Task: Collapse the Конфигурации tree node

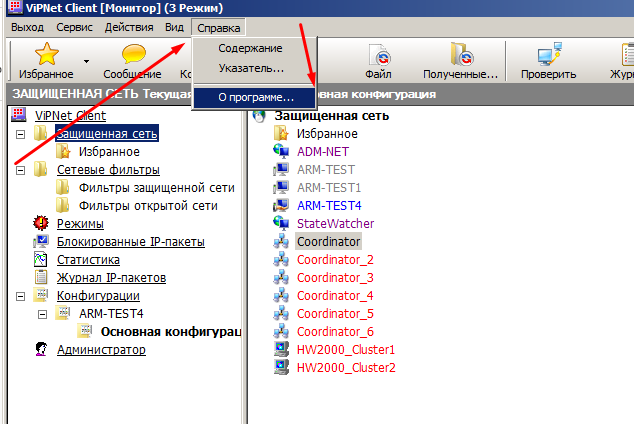Action: click(21, 296)
